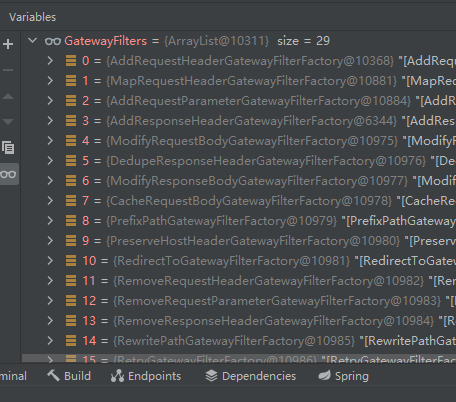Click glasses icon beside GatewayFilters
This screenshot has width=456, height=402.
tap(53, 41)
